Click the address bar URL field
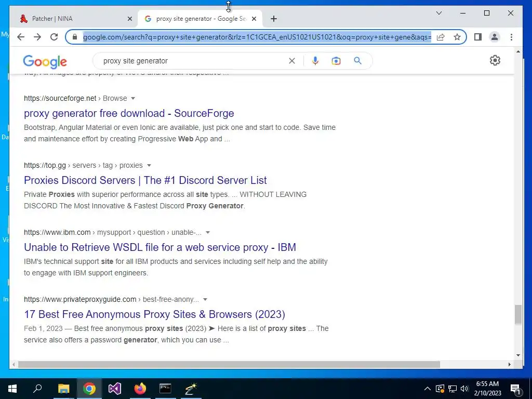 point(257,37)
